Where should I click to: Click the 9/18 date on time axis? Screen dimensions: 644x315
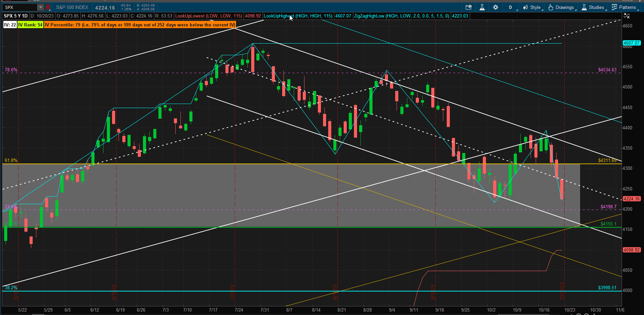coord(440,310)
